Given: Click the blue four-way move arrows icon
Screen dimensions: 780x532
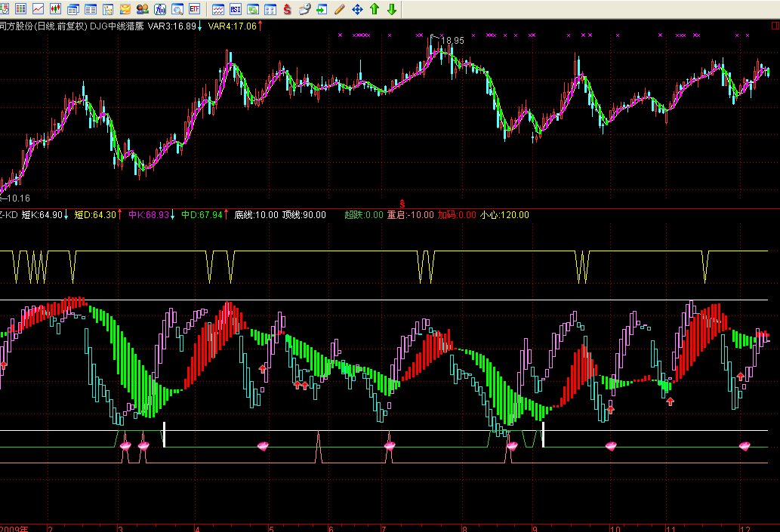Looking at the screenshot, I should coord(356,9).
